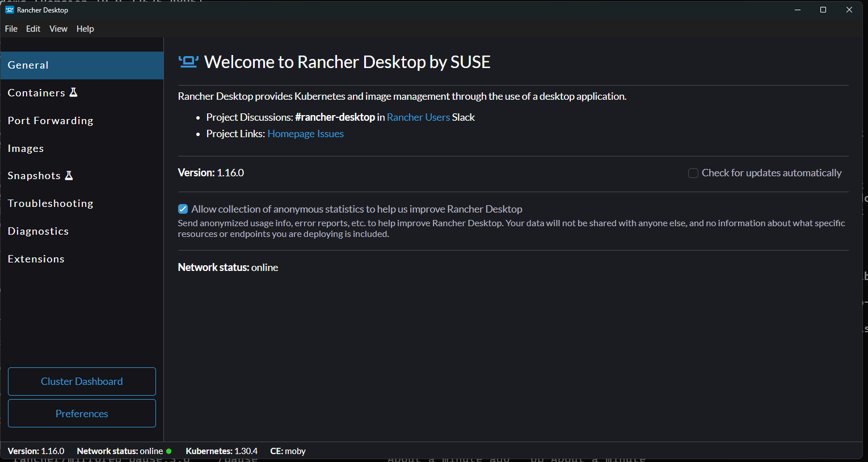This screenshot has height=462, width=868.
Task: Switch to Images section
Action: click(82, 149)
